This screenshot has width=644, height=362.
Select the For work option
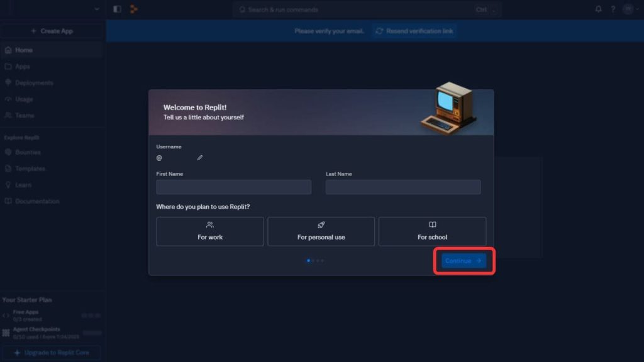[210, 231]
